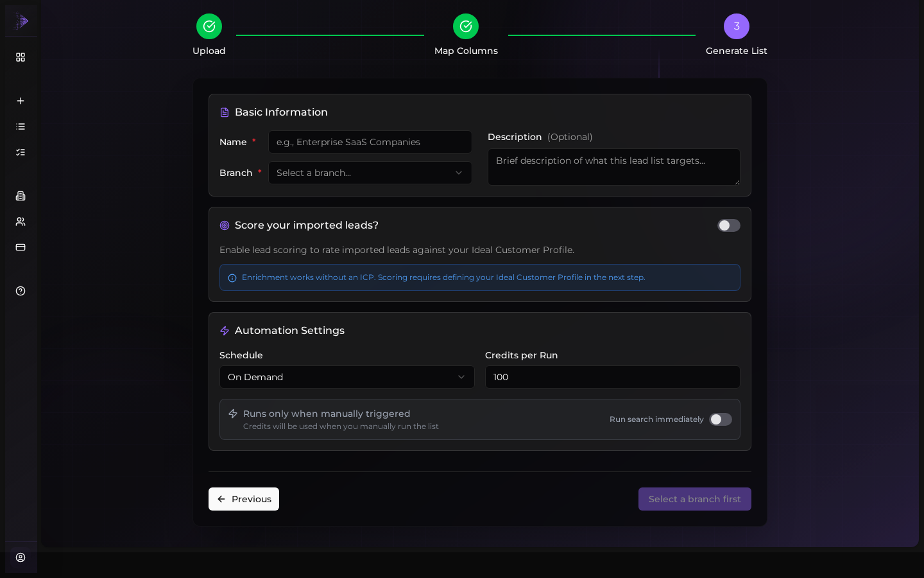Open the dashboard grid icon in the sidebar
This screenshot has width=924, height=578.
click(x=21, y=57)
